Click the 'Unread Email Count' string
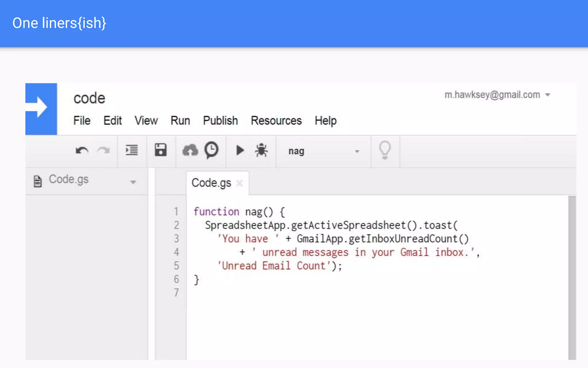 point(274,266)
